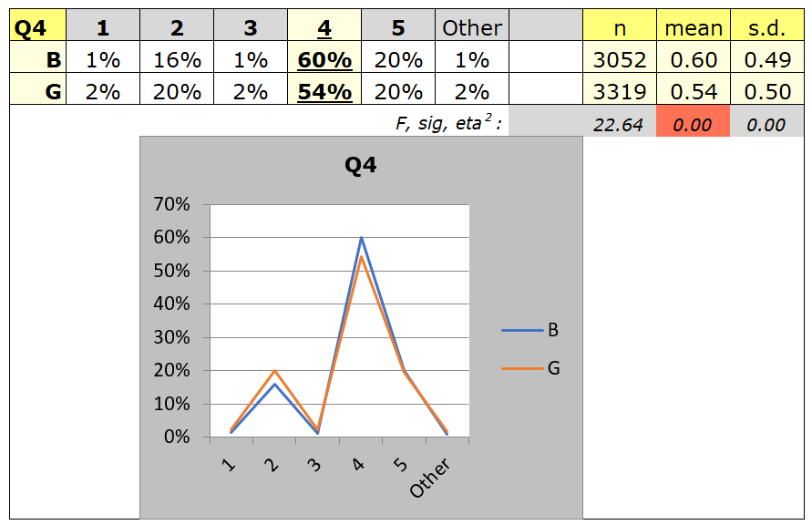Select the G row label cell
Image resolution: width=812 pixels, height=525 pixels.
37,89
